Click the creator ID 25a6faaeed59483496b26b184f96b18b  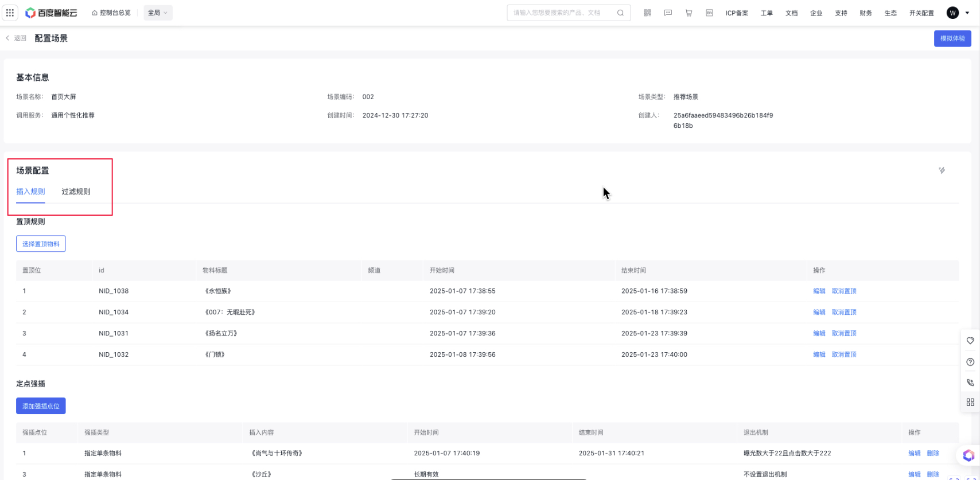(x=723, y=120)
